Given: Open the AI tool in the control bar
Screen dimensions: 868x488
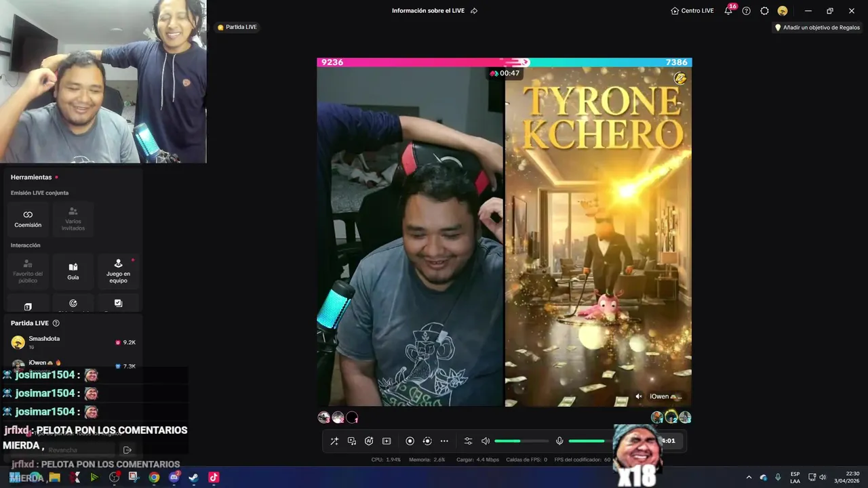Looking at the screenshot, I should (369, 441).
